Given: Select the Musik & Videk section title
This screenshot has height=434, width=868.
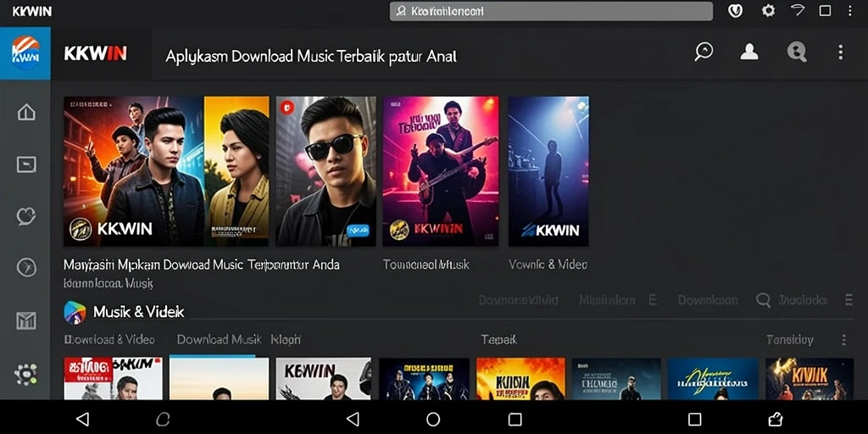Looking at the screenshot, I should pyautogui.click(x=138, y=312).
